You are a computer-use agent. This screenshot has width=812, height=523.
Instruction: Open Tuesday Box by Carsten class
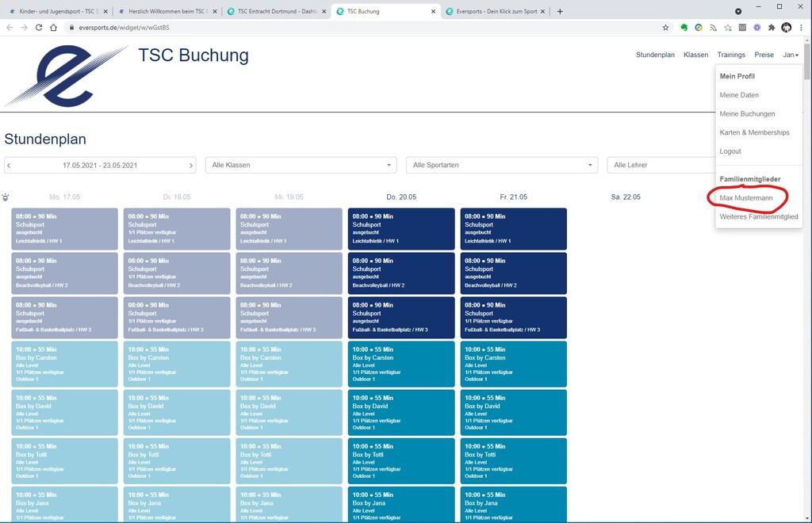coord(177,365)
